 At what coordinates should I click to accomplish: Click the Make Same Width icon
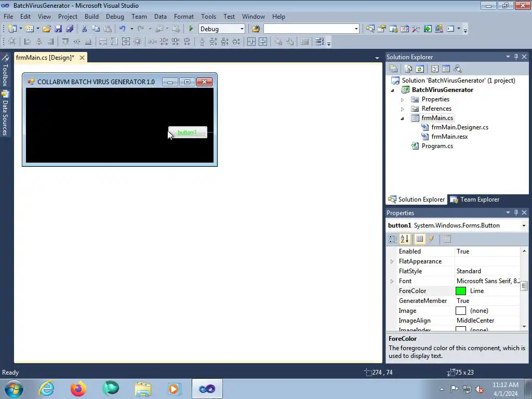click(x=103, y=42)
